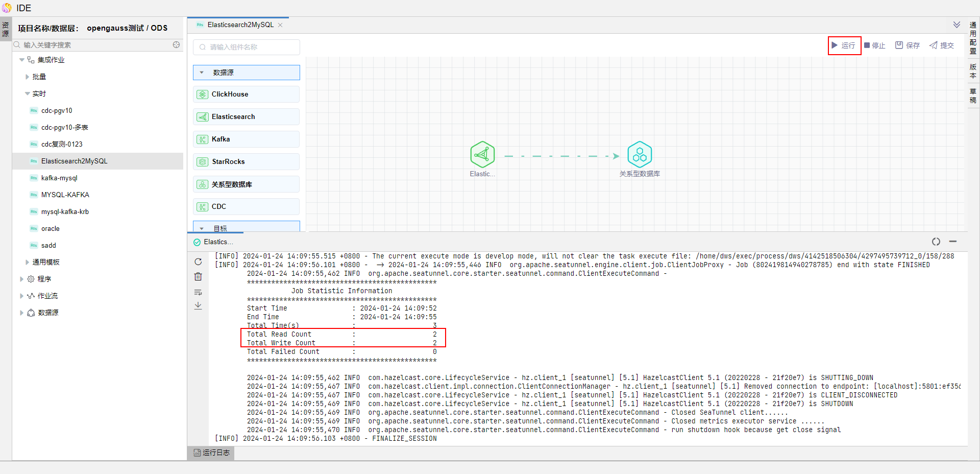980x474 pixels.
Task: Toggle log word wrap icon
Action: tap(198, 292)
